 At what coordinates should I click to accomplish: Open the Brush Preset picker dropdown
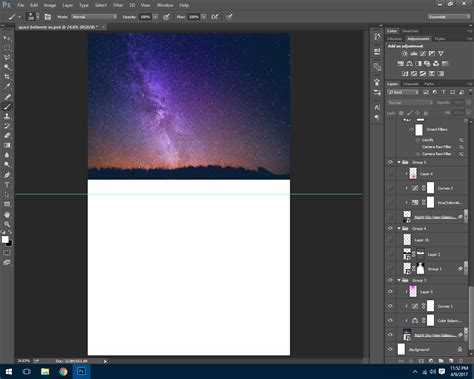tap(38, 17)
